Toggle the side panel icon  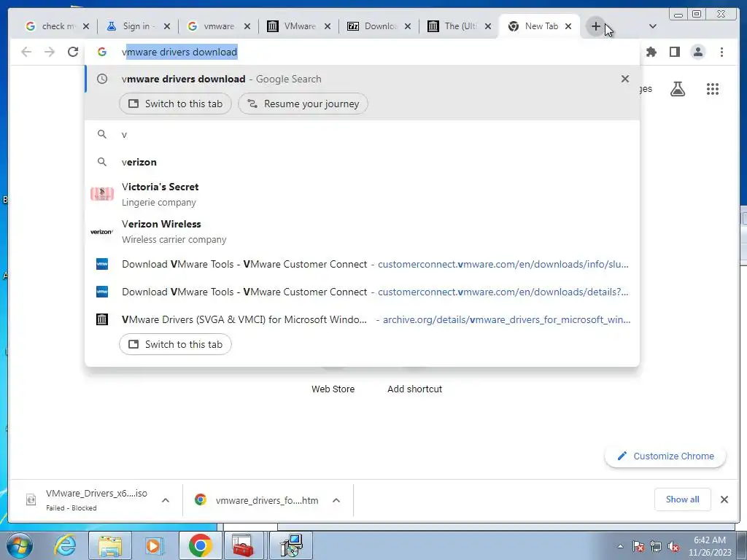coord(675,52)
